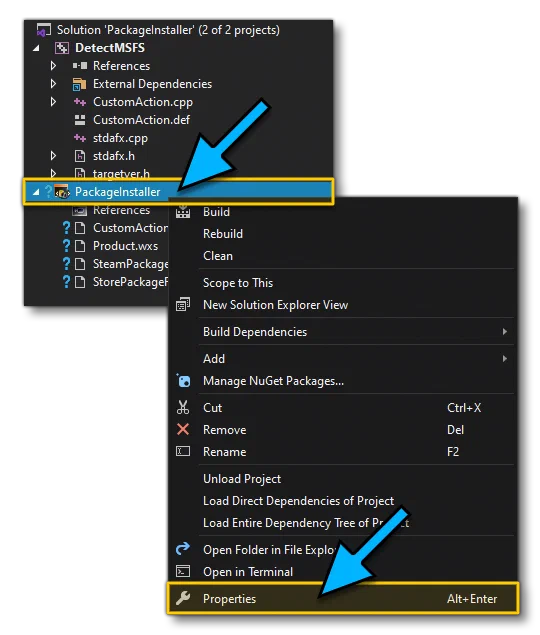The height and width of the screenshot is (635, 540).
Task: Click the Open in Terminal icon
Action: (x=183, y=571)
